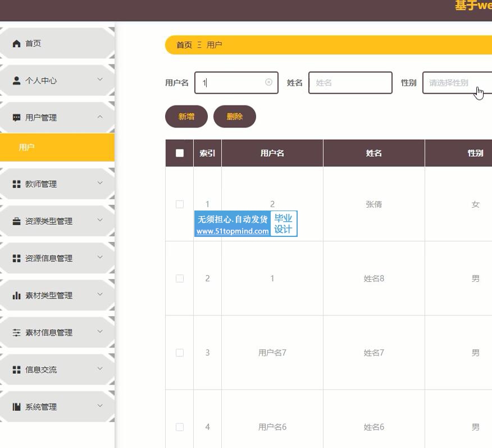The image size is (492, 448).
Task: Expand the 素材信息管理 chevron
Action: [x=100, y=331]
